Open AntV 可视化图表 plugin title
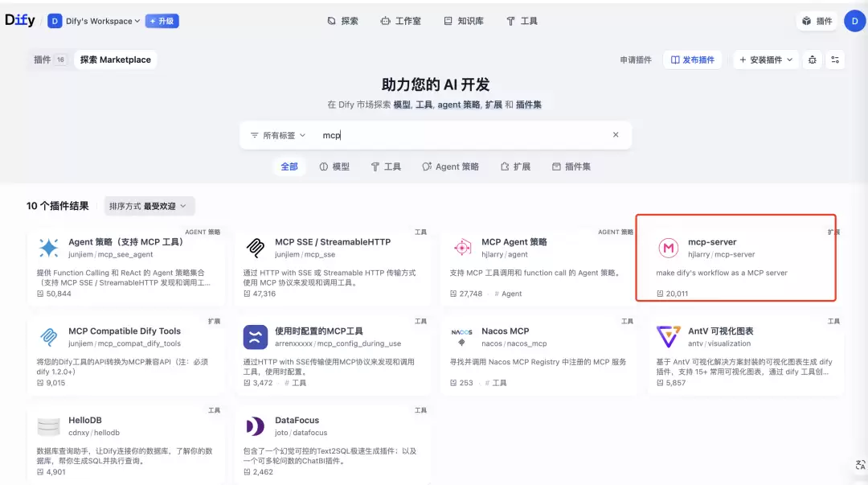 pyautogui.click(x=720, y=331)
